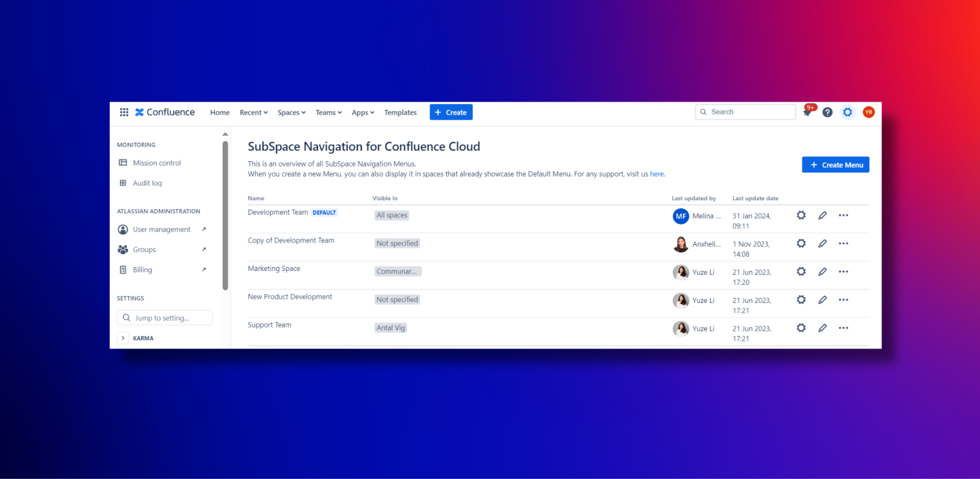Click edit pencil for Marketing Space row
The image size is (980, 479).
[x=822, y=272]
